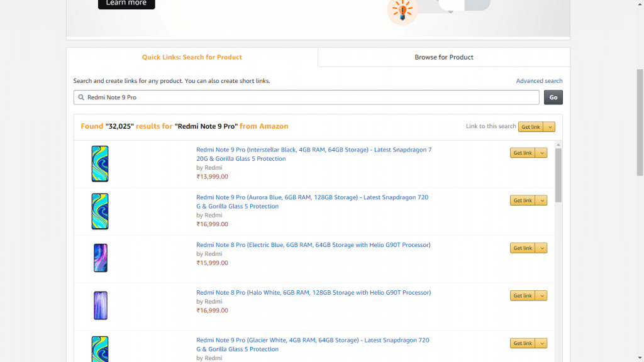Expand Get link options for Electric Blue phone
This screenshot has width=644, height=362.
pos(541,248)
